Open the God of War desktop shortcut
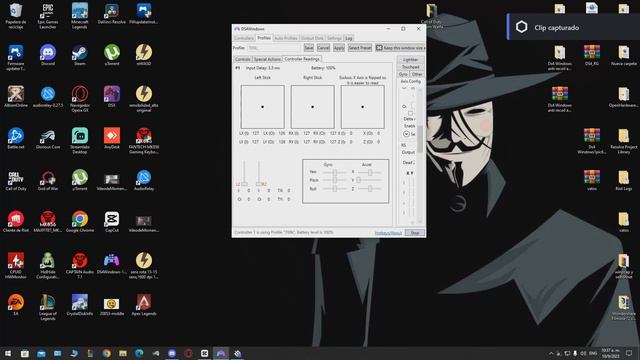The image size is (640, 360). coord(48,180)
